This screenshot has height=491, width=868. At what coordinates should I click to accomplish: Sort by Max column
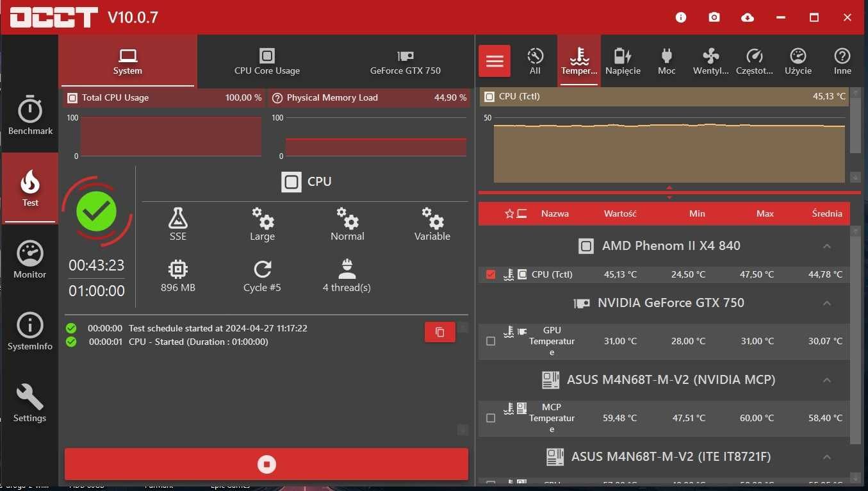coord(765,213)
